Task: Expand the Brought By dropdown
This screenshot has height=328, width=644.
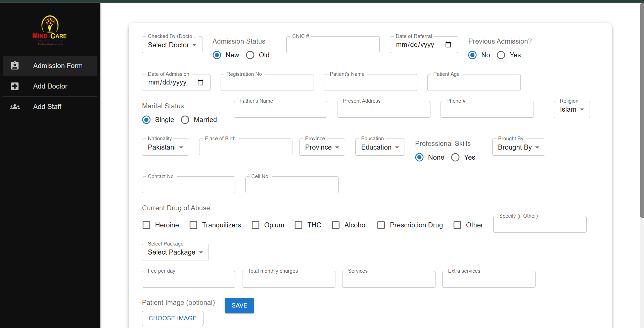Action: coord(518,147)
